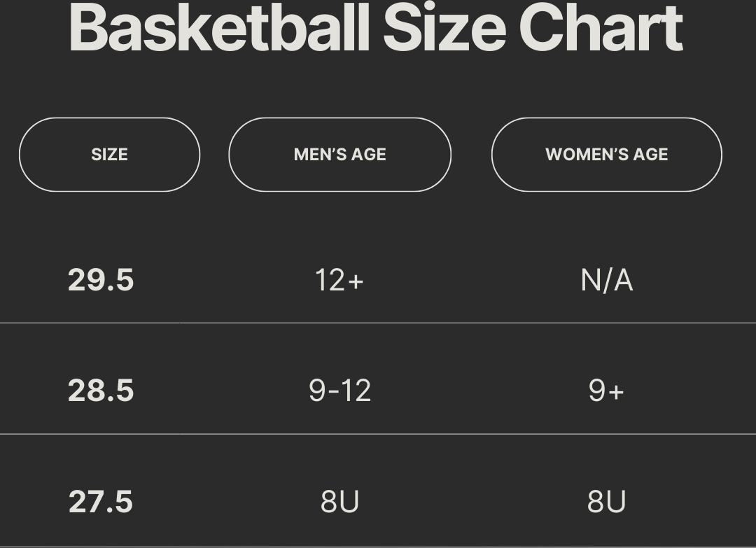Click the 12+ men's age value
The width and height of the screenshot is (756, 548).
339,281
